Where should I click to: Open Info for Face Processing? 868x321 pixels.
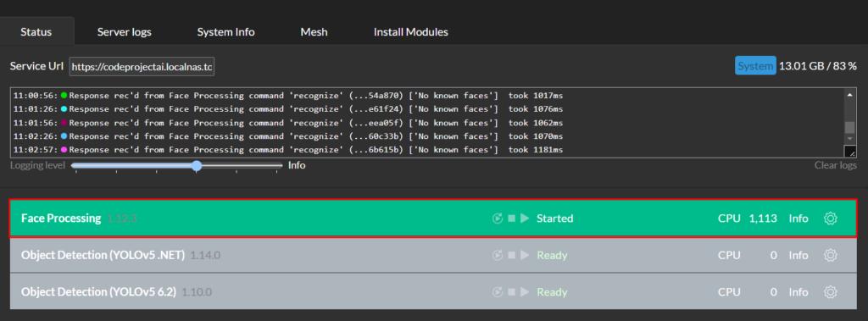click(798, 219)
